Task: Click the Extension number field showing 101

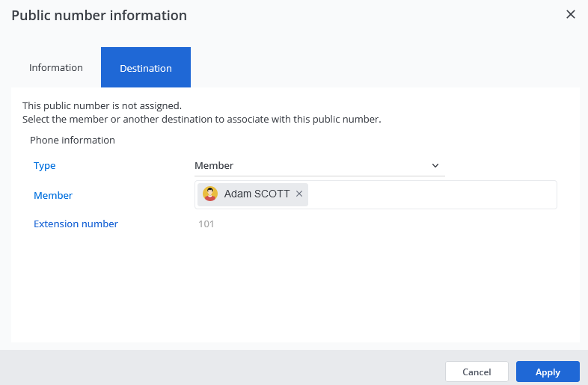Action: pyautogui.click(x=206, y=224)
